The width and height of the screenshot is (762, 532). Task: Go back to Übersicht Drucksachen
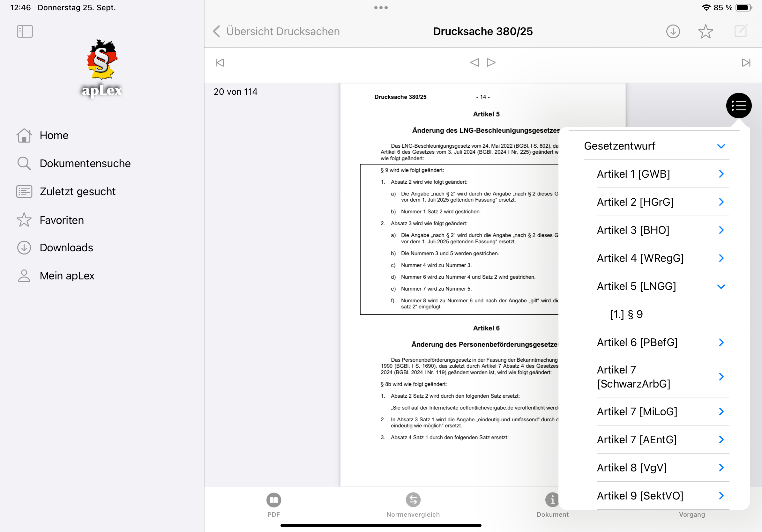click(x=276, y=32)
